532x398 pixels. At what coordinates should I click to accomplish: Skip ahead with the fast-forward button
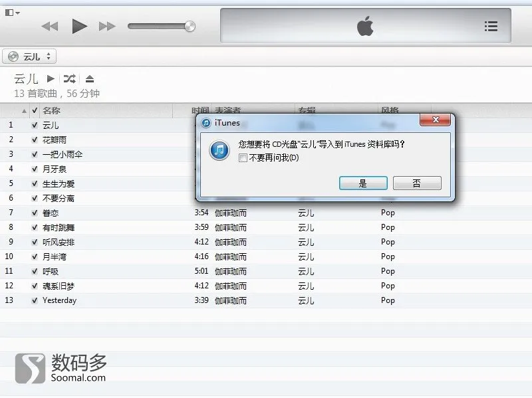[107, 27]
